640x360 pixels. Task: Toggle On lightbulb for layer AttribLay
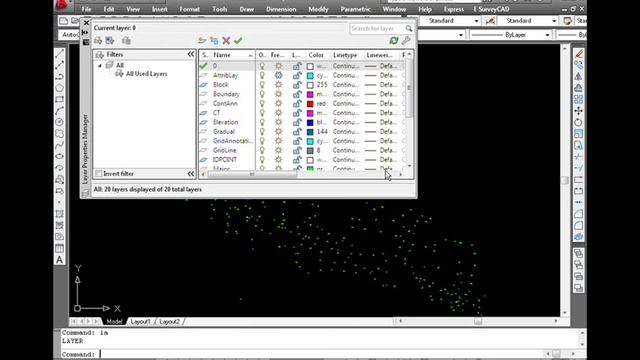[262, 75]
